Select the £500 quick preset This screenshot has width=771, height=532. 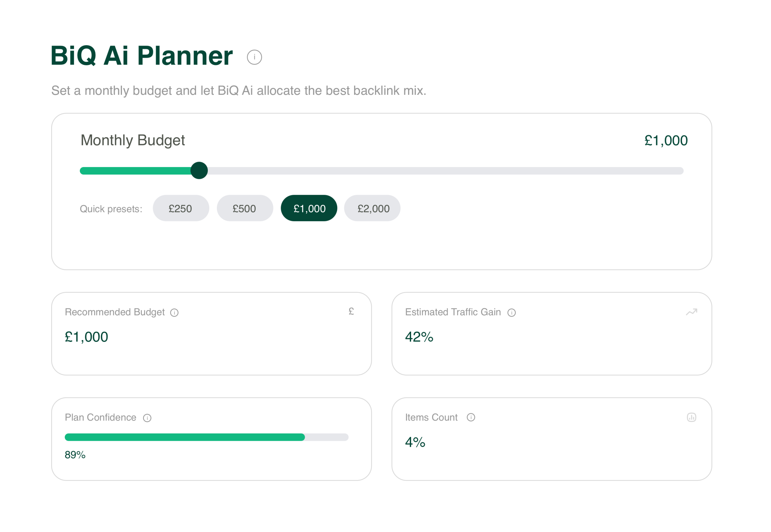tap(245, 208)
